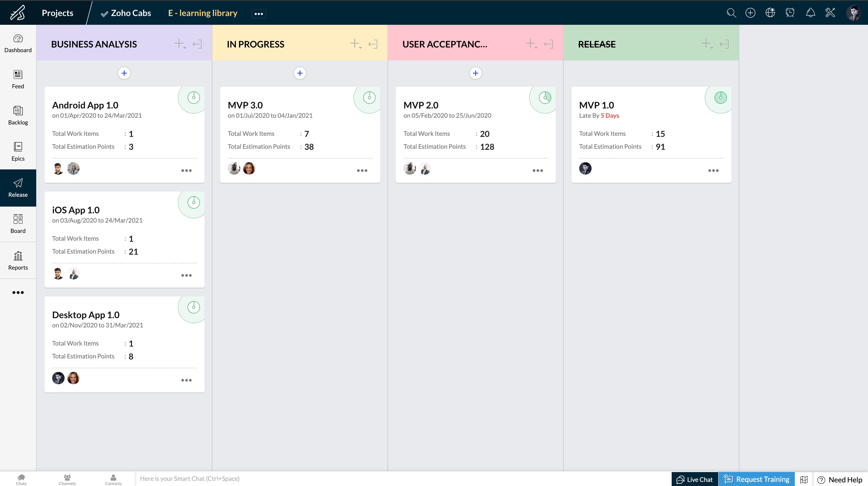Click the Request Training button

click(756, 479)
